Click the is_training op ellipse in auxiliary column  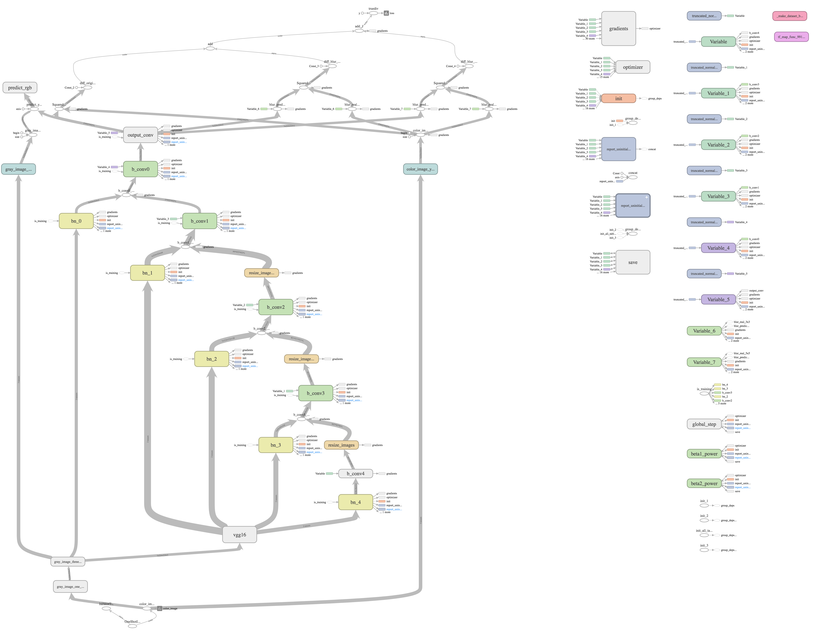pyautogui.click(x=704, y=394)
